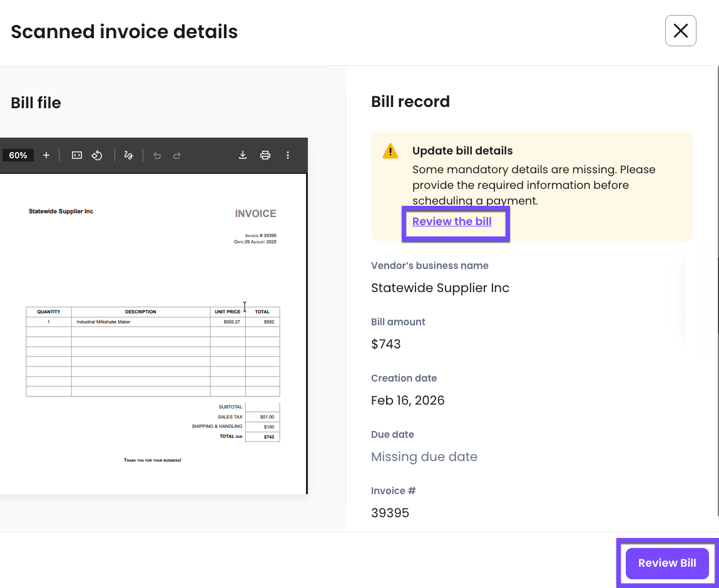Viewport: 719px width, 588px height.
Task: Click the invoice number 39395 in record
Action: coord(390,513)
